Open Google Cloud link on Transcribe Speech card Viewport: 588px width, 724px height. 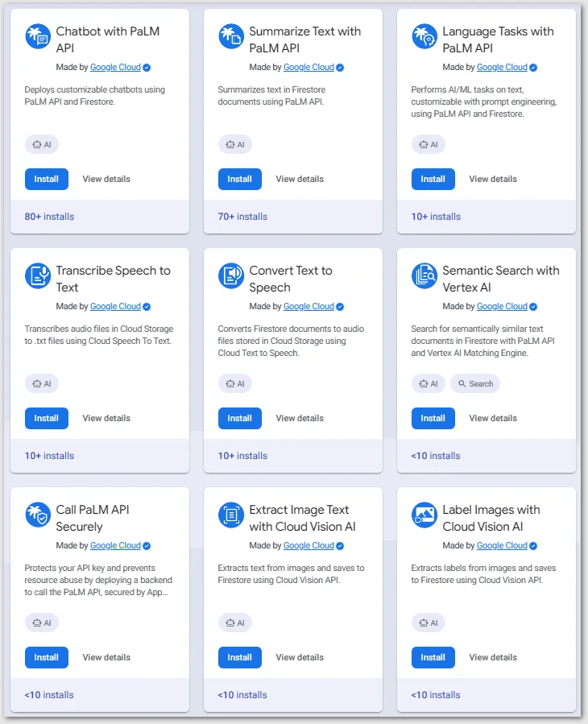coord(115,307)
